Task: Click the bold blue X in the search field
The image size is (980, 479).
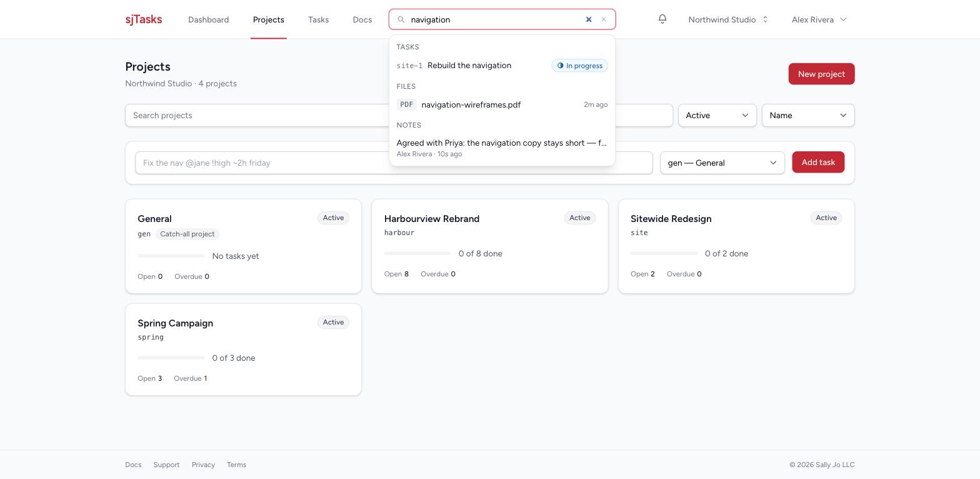Action: 589,19
